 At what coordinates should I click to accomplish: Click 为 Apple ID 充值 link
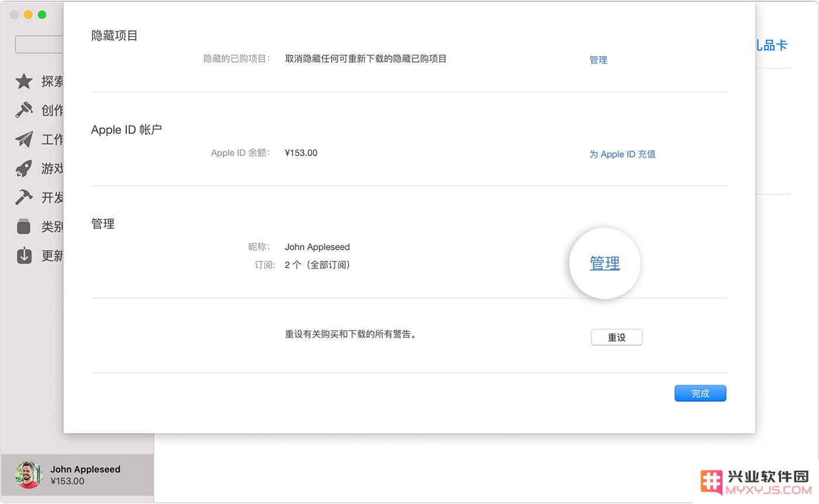(622, 154)
